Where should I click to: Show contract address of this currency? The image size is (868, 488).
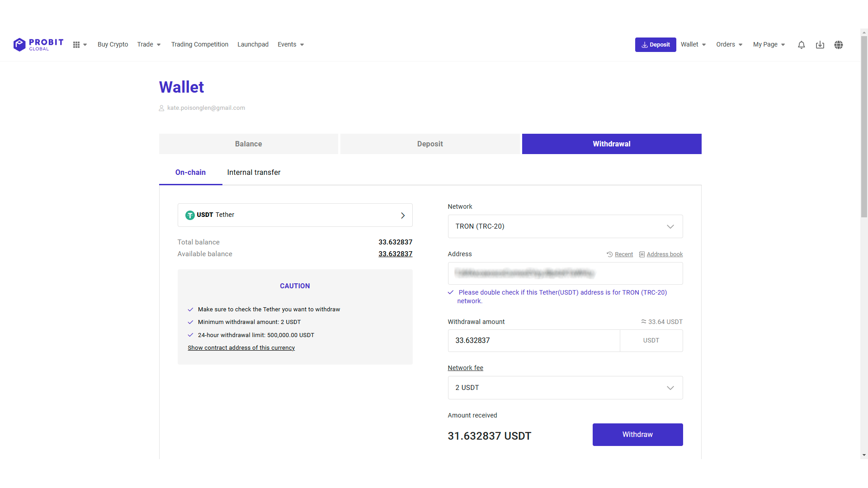pos(241,348)
